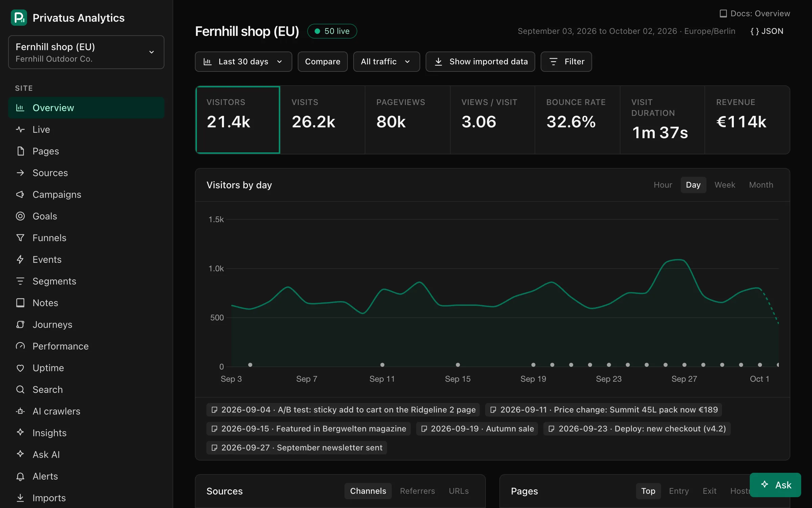812x508 pixels.
Task: Open the 2026-09-11 Price change note
Action: 604,410
